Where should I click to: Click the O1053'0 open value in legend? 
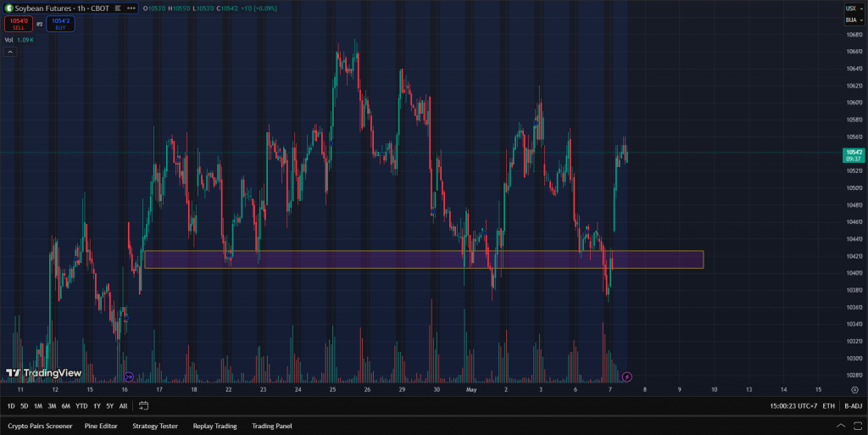tap(154, 8)
